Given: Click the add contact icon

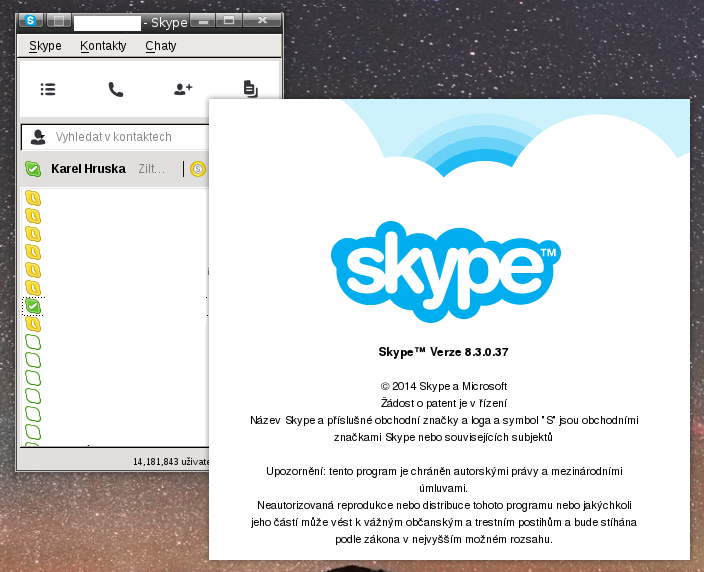Looking at the screenshot, I should 183,89.
